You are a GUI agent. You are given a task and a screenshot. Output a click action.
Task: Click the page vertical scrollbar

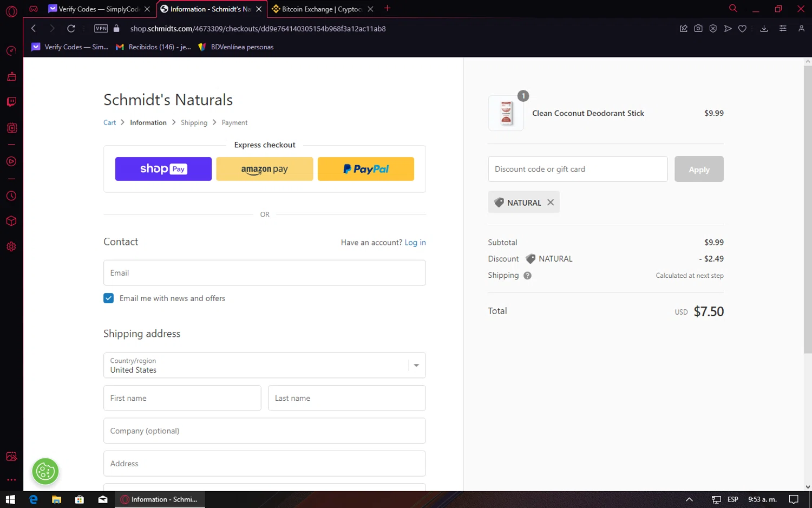pyautogui.click(x=808, y=210)
